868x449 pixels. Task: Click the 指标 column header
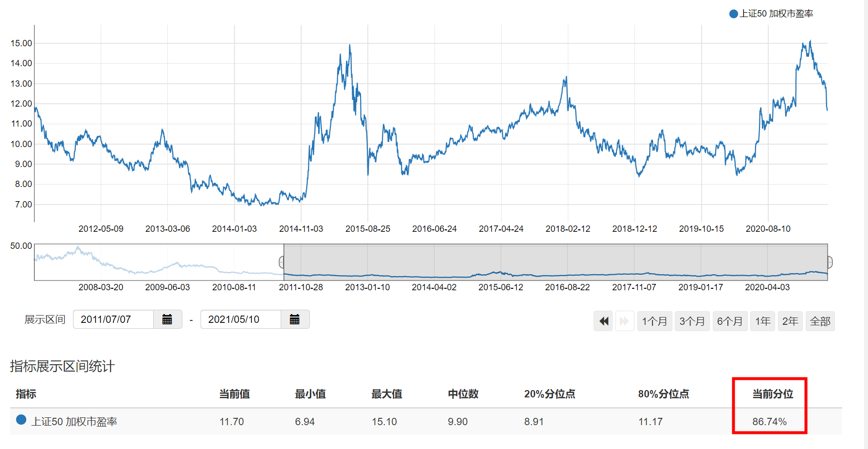pyautogui.click(x=26, y=394)
